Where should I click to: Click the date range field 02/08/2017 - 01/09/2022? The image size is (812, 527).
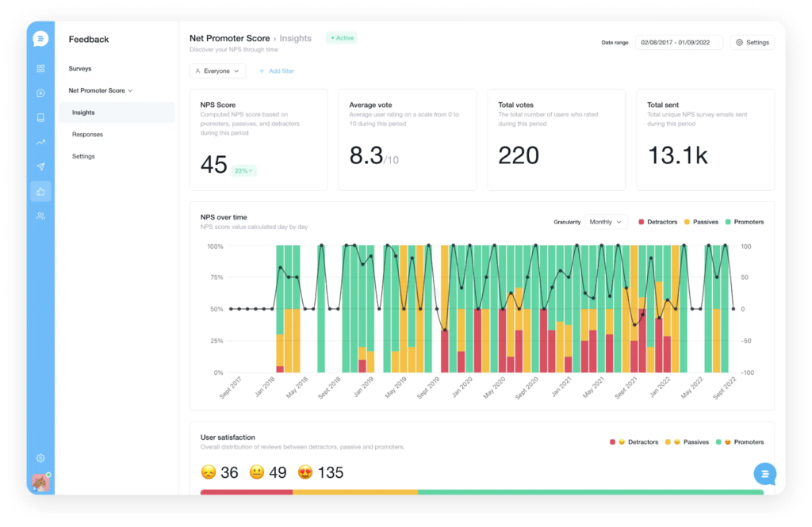tap(679, 43)
